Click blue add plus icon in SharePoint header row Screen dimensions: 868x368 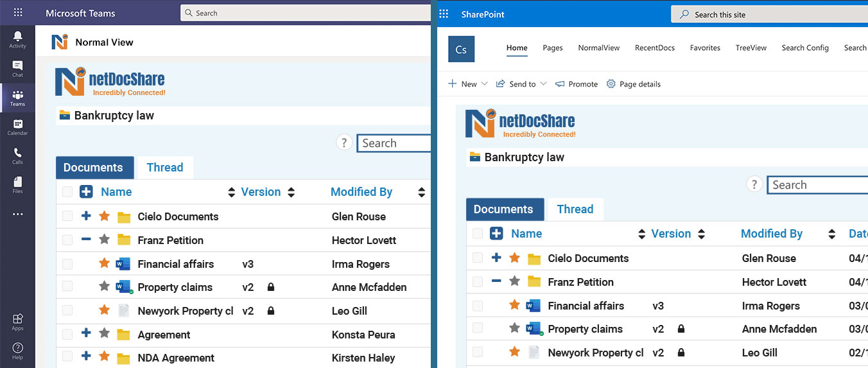click(496, 233)
